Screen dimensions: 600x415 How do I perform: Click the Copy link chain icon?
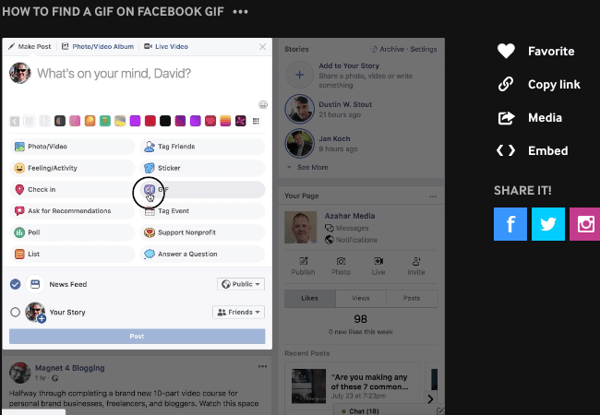[x=506, y=84]
